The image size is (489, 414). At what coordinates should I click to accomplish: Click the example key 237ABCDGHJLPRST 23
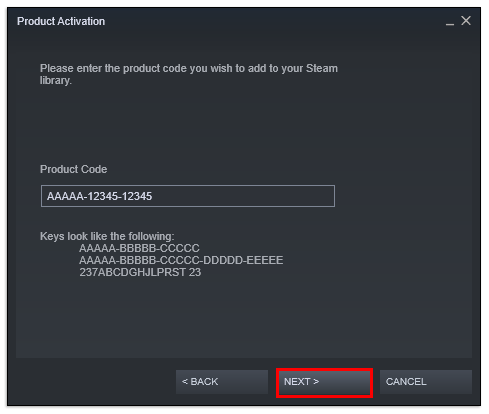pyautogui.click(x=140, y=272)
